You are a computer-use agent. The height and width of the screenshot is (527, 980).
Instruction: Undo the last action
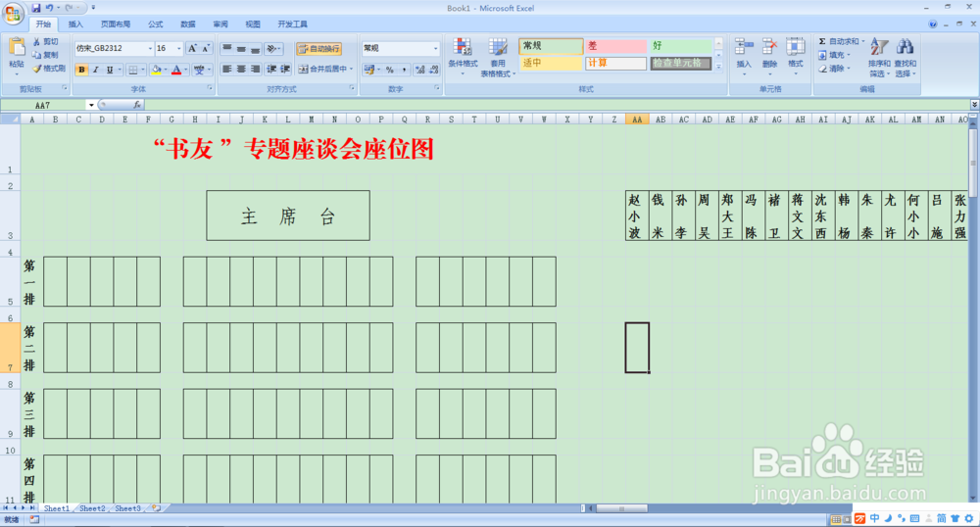point(49,8)
